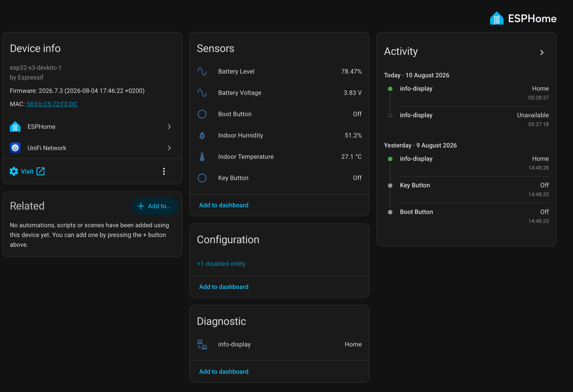Image resolution: width=573 pixels, height=392 pixels.
Task: Click the UniFi Network integration icon
Action: click(15, 148)
